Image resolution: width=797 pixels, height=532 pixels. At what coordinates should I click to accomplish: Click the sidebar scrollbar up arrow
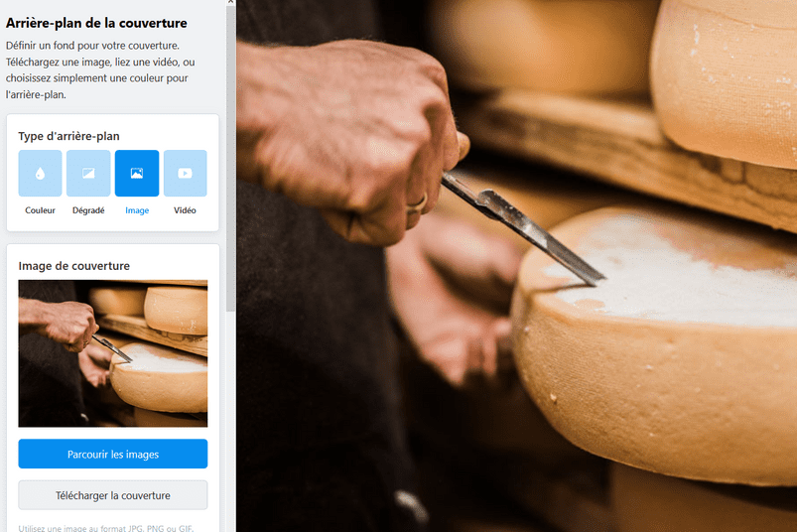click(231, 2)
